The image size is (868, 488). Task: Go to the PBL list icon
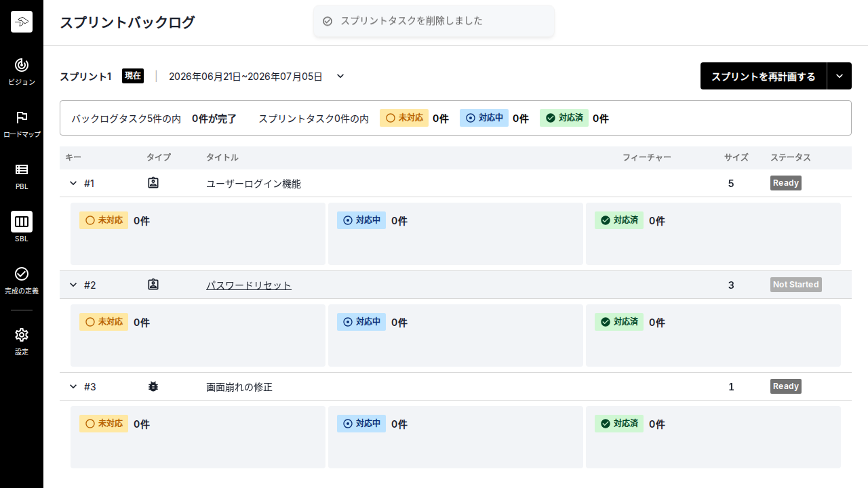[22, 169]
